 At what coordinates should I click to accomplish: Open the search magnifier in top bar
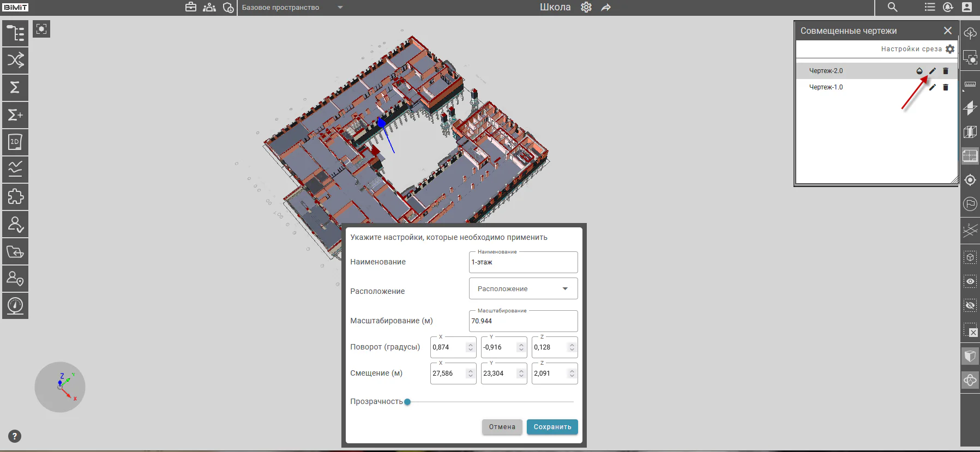892,7
